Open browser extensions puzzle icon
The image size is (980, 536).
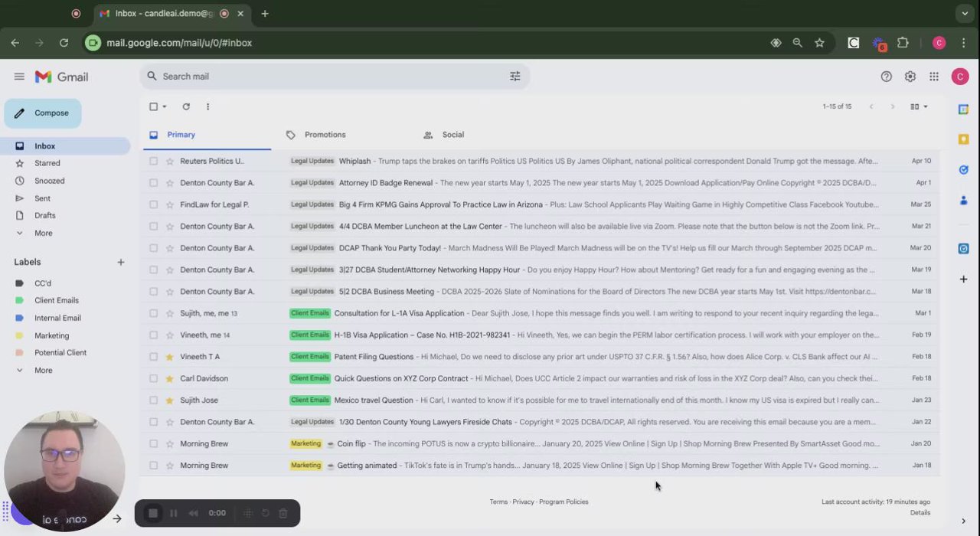pos(903,43)
